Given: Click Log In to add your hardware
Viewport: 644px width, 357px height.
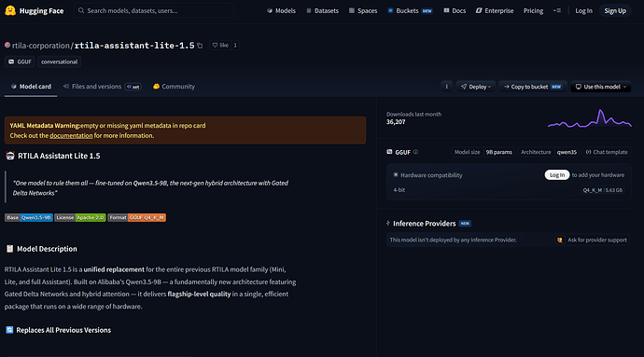Looking at the screenshot, I should 557,175.
